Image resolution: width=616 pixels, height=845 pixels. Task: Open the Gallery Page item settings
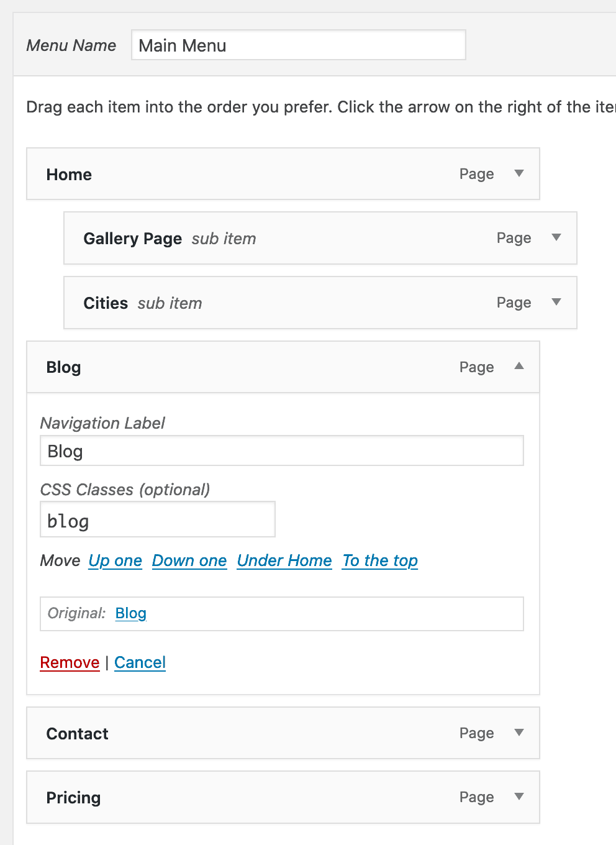click(x=556, y=238)
